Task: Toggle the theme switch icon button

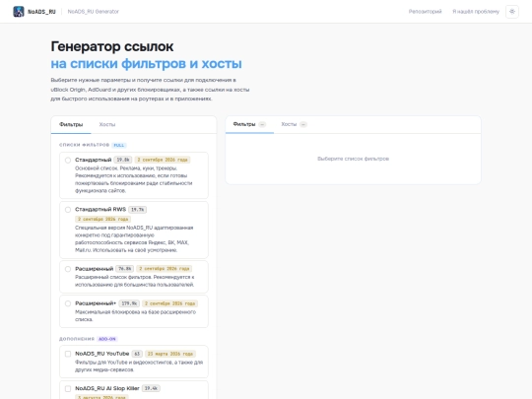Action: pyautogui.click(x=512, y=12)
